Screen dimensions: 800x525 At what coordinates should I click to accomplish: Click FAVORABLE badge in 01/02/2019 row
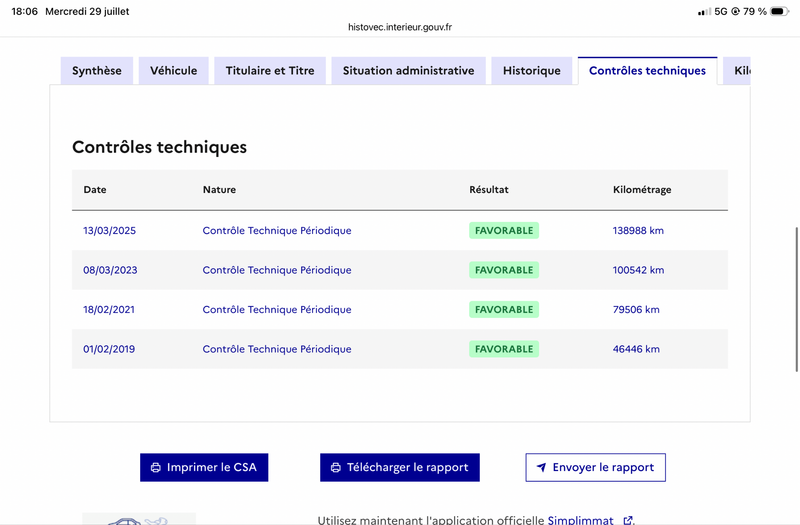pyautogui.click(x=504, y=349)
